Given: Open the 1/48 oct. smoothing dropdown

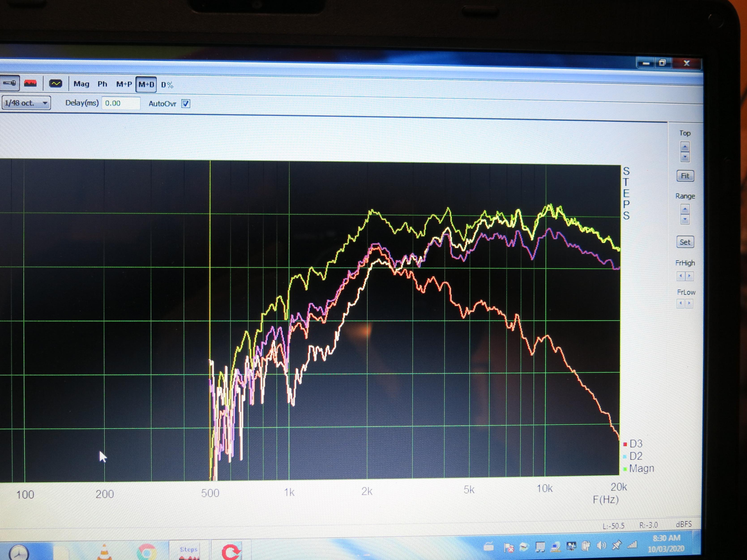Looking at the screenshot, I should click(26, 103).
